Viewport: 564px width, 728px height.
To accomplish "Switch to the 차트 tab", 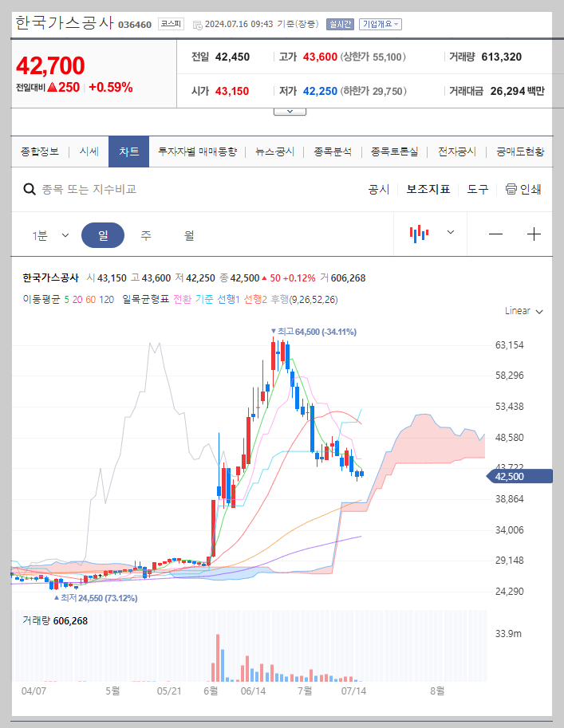I will (128, 152).
